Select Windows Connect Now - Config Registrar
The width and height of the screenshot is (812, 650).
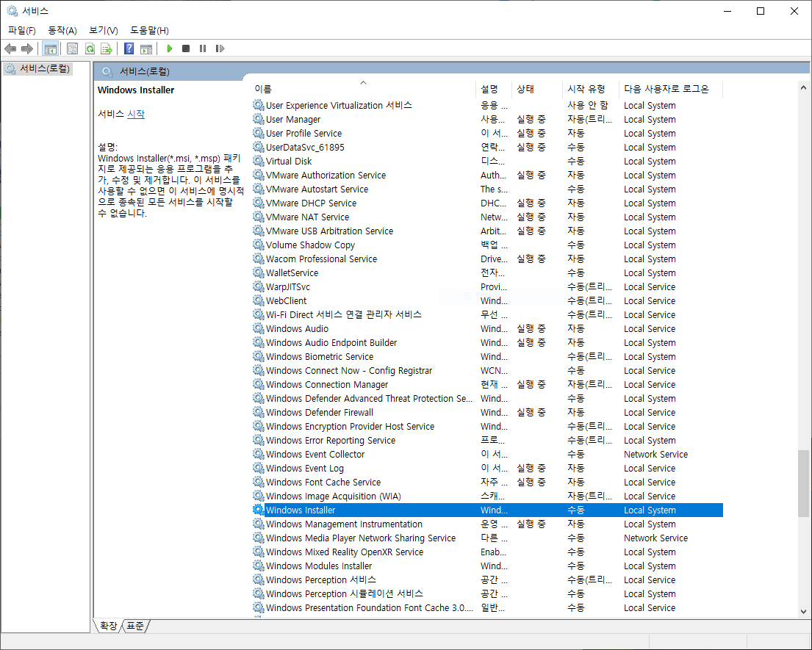click(x=487, y=371)
